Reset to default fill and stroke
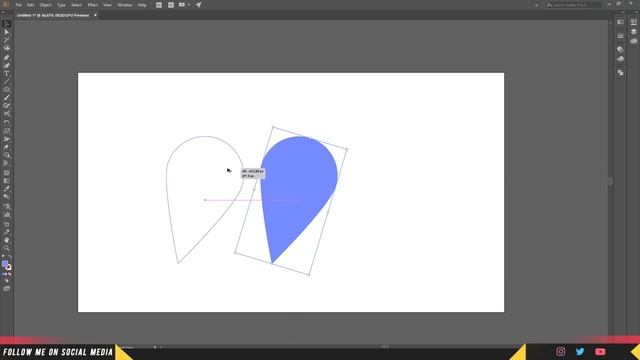The width and height of the screenshot is (640, 360). (3, 257)
